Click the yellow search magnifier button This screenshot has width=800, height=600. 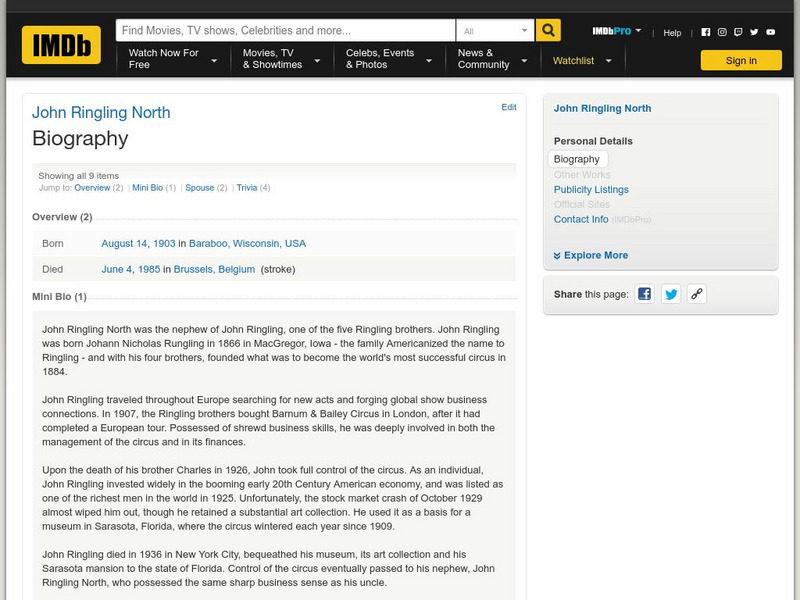coord(548,31)
